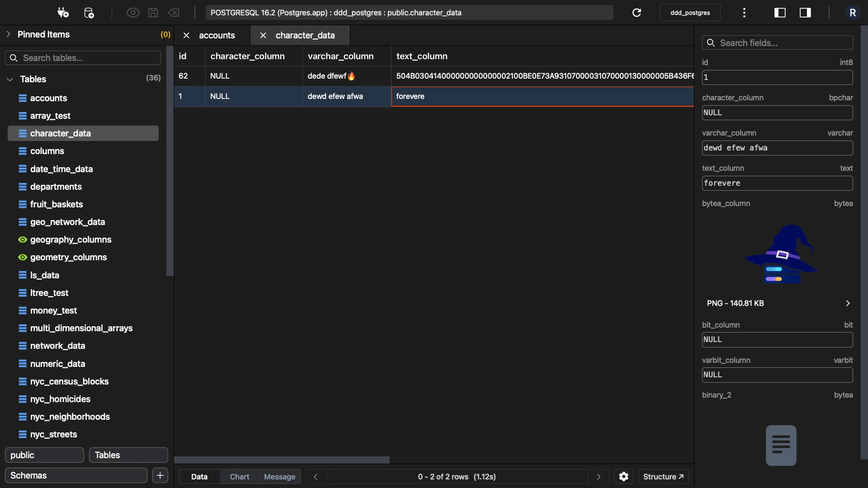Click the network_data table icon
The width and height of the screenshot is (868, 488).
click(23, 346)
